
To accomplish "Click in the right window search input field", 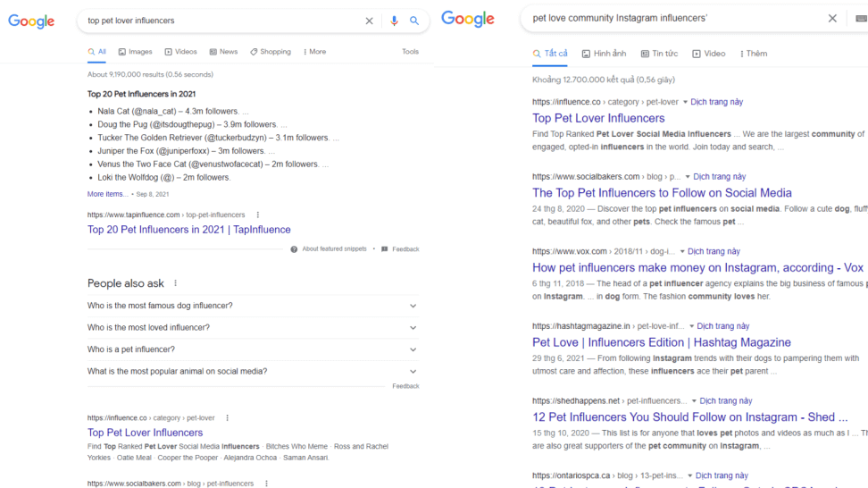I will (x=675, y=18).
